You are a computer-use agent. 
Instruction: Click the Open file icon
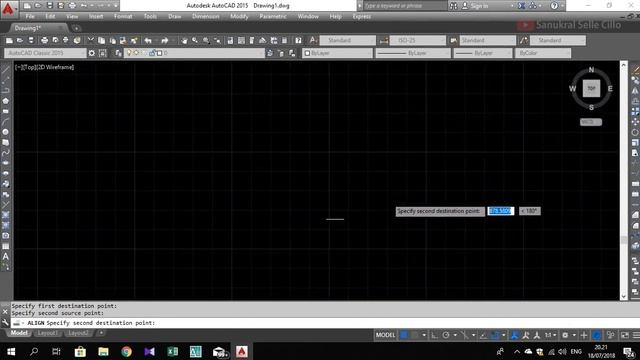point(20,40)
